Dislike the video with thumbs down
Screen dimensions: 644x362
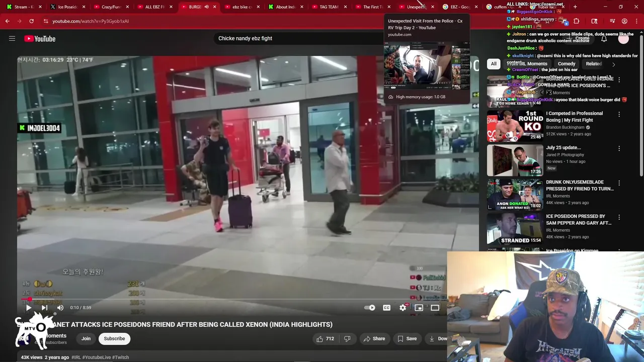tap(347, 339)
